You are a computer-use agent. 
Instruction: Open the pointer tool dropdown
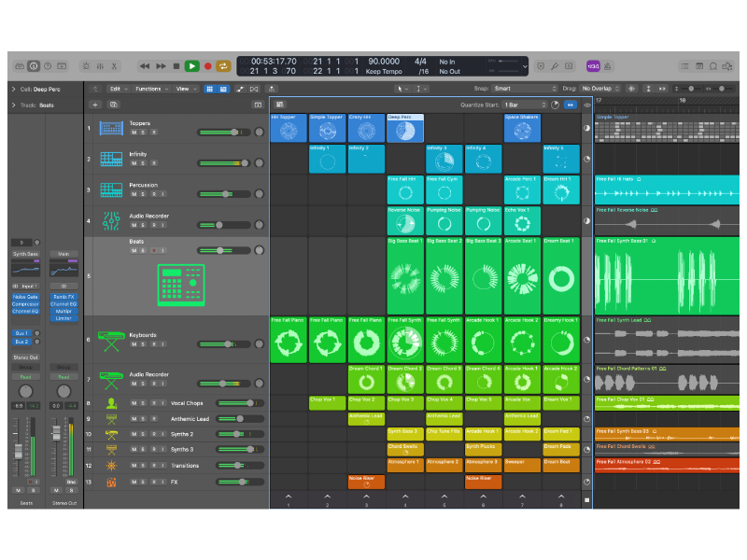(402, 89)
